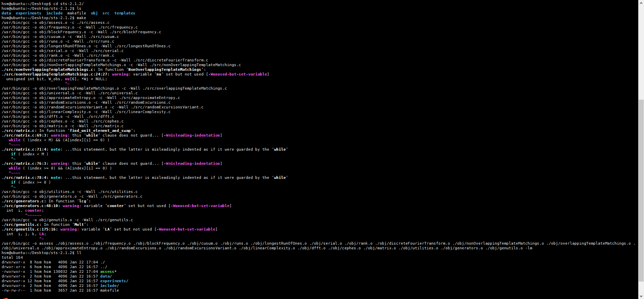Click 'experiments/' in the ll listing
The image size is (644, 299).
pyautogui.click(x=114, y=281)
